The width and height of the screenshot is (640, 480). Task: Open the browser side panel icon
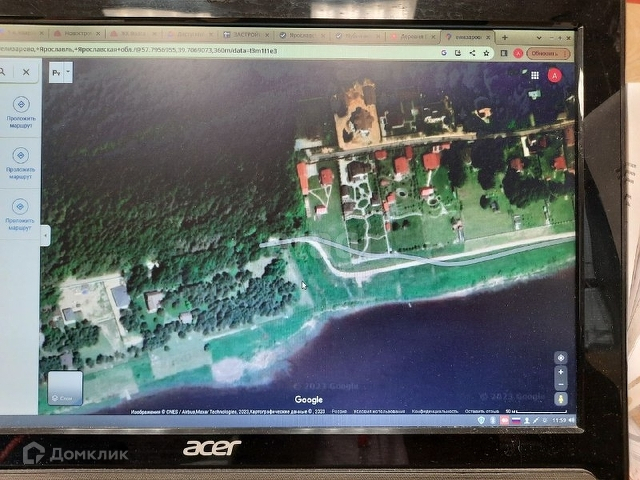point(504,53)
